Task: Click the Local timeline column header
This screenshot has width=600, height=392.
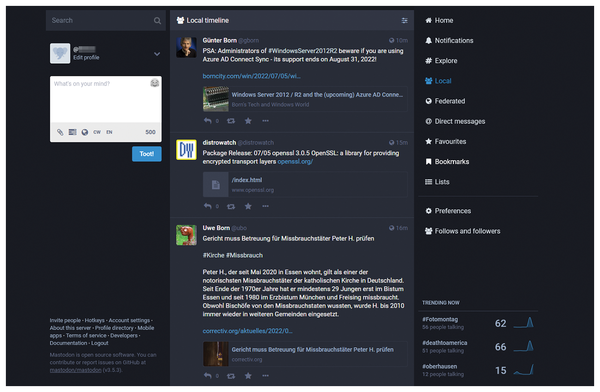Action: tap(292, 21)
